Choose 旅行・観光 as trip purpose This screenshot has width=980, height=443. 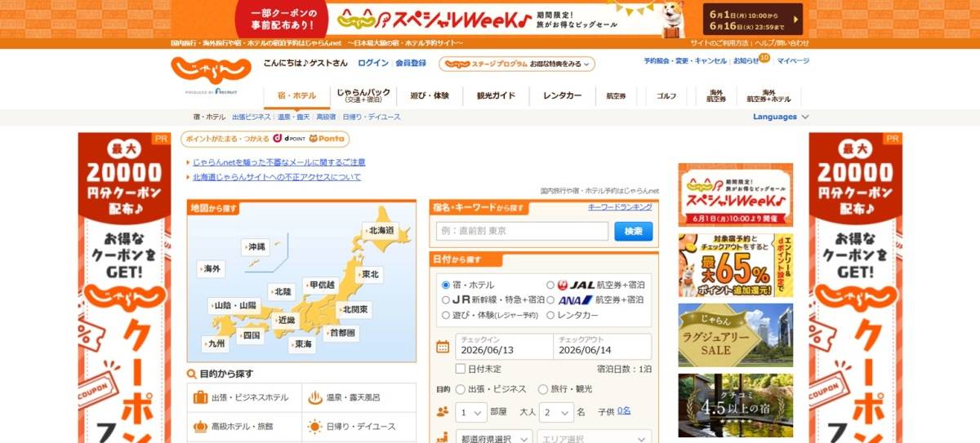[543, 389]
